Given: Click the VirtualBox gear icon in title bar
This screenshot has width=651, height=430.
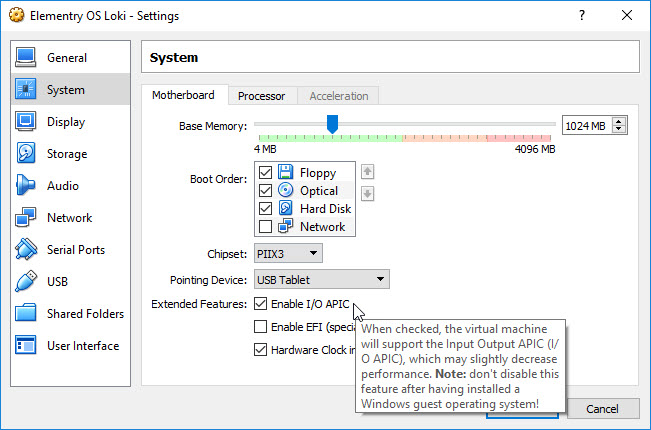Looking at the screenshot, I should click(x=17, y=15).
